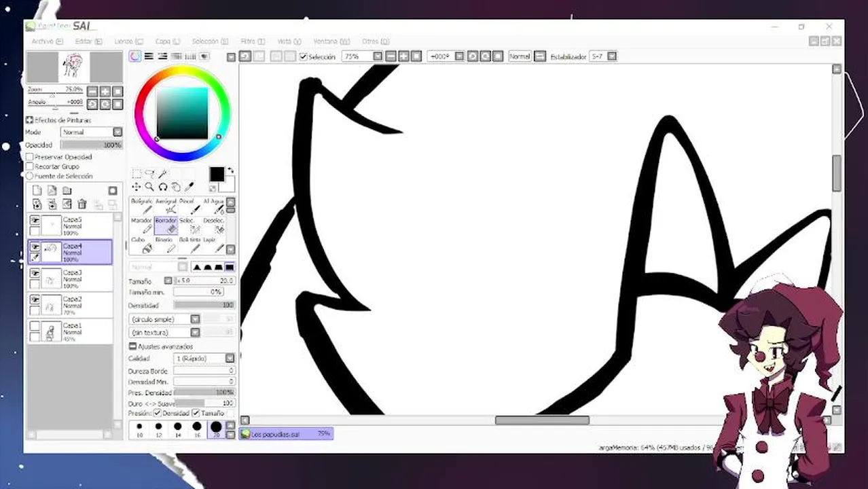Select the Borrador eraser tool
The height and width of the screenshot is (489, 868).
point(166,225)
